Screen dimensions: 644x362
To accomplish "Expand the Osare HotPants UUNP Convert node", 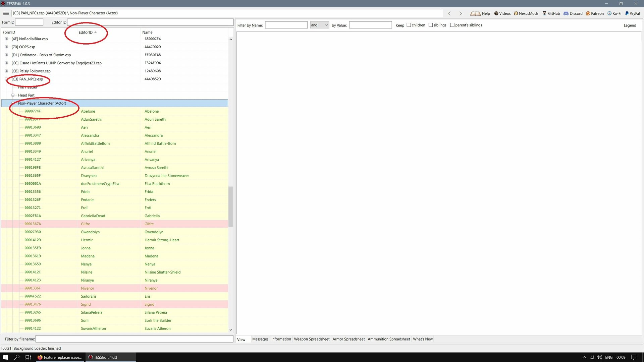I will (6, 63).
